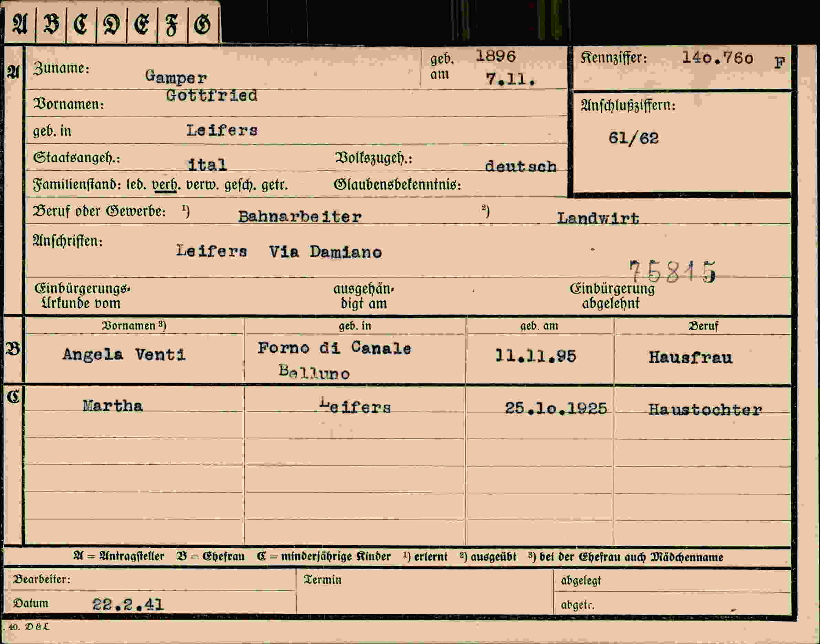Click the index tab letter A
This screenshot has width=820, height=644.
click(x=20, y=24)
